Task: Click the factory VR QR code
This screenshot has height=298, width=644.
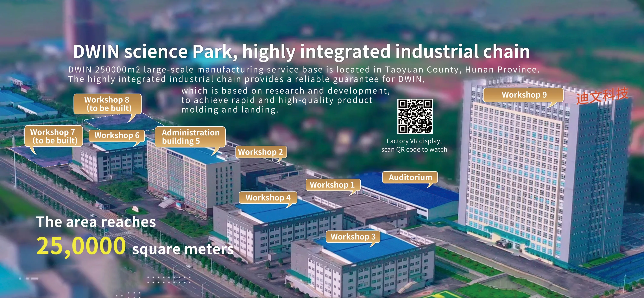Action: [415, 116]
